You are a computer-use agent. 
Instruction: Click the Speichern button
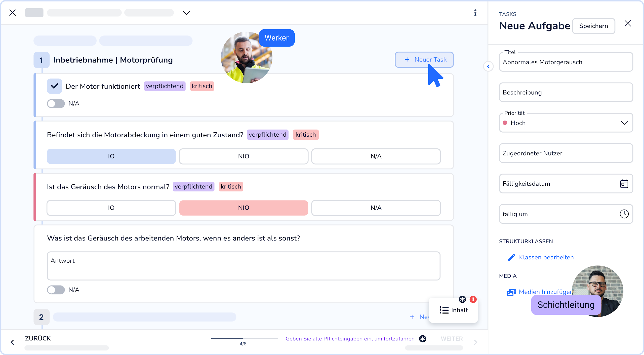[593, 26]
